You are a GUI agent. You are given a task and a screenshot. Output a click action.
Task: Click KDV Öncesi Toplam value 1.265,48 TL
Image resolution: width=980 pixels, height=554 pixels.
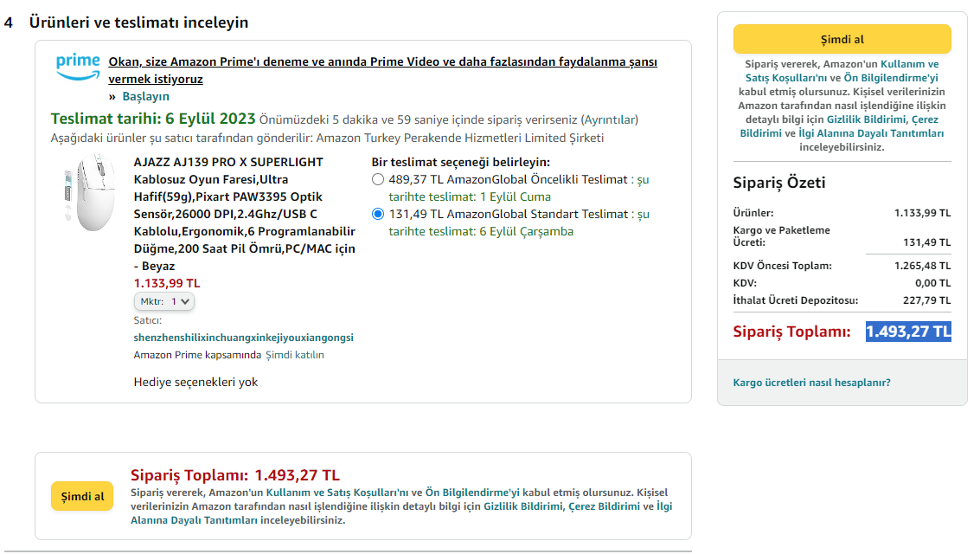(923, 266)
